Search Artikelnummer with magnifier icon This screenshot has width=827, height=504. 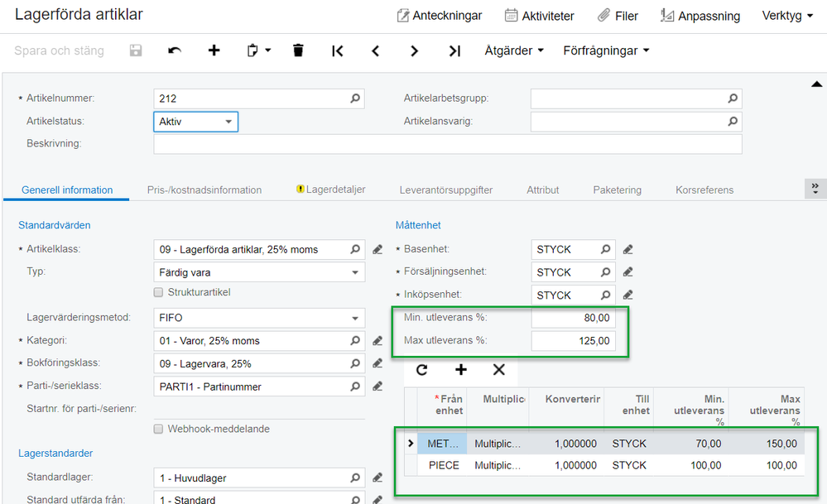[x=355, y=98]
